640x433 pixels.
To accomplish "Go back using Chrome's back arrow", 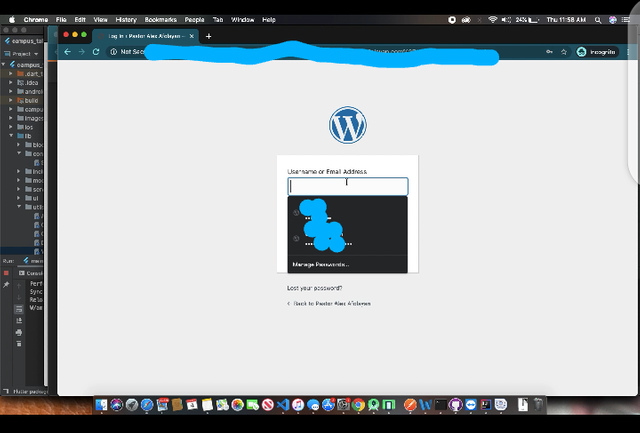I will pos(68,52).
